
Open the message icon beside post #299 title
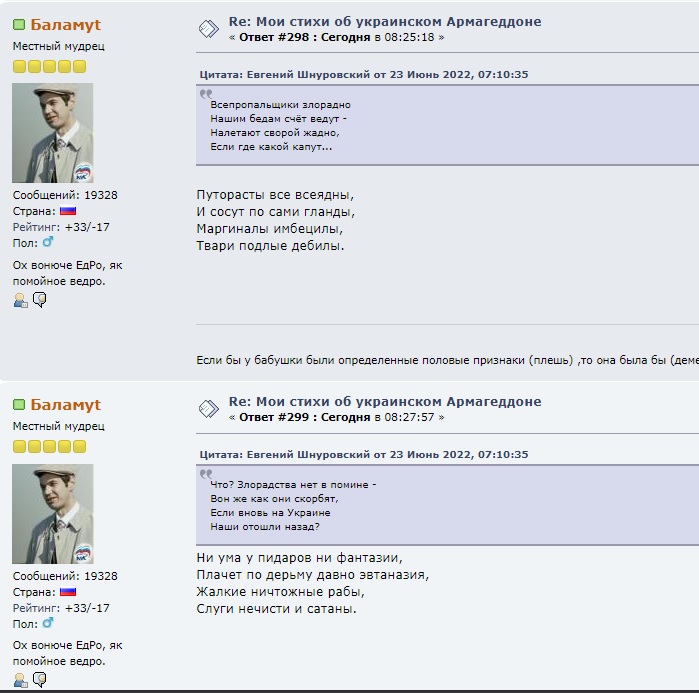209,409
